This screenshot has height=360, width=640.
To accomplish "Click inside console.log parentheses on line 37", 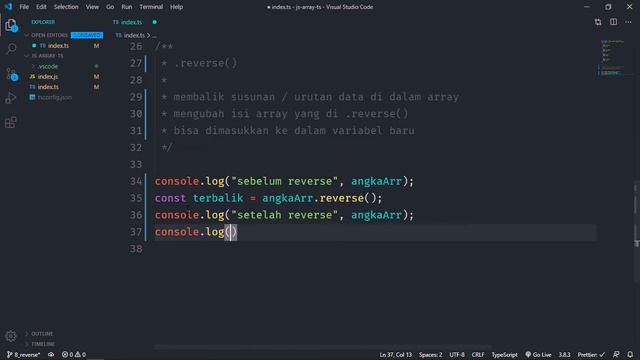I will (x=231, y=232).
